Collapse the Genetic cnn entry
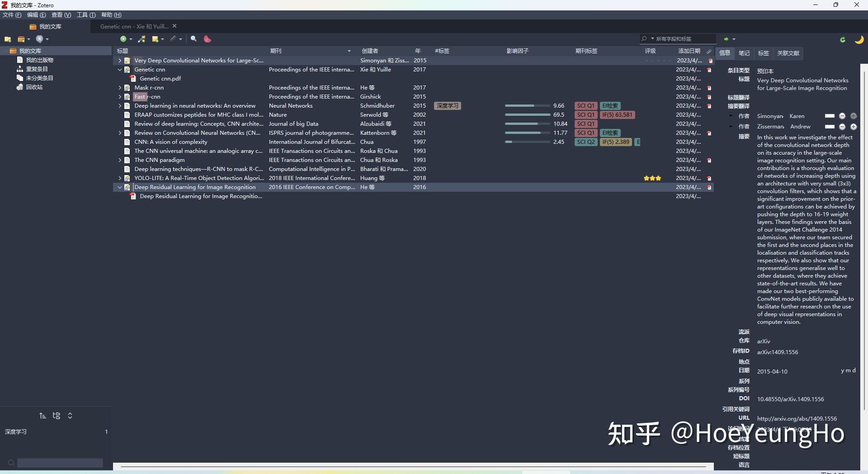 119,69
